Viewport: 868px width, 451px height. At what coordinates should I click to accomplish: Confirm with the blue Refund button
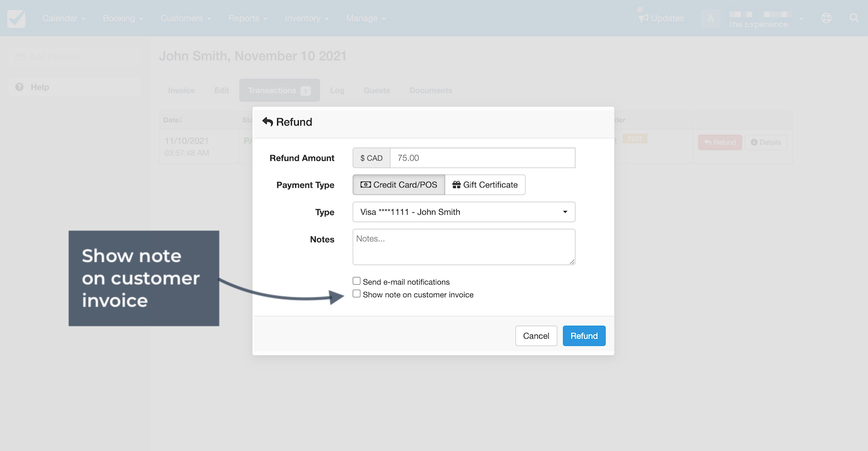point(584,336)
